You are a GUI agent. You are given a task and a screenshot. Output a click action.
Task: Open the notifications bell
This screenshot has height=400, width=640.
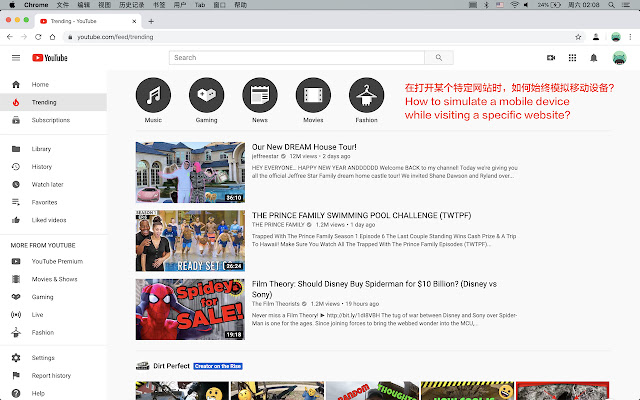pos(593,58)
